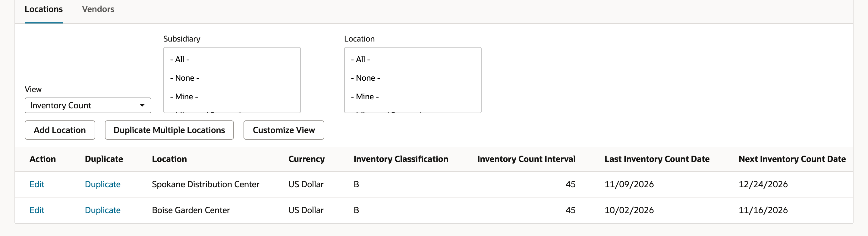Select the 'Boise Garden Center' cell

191,210
